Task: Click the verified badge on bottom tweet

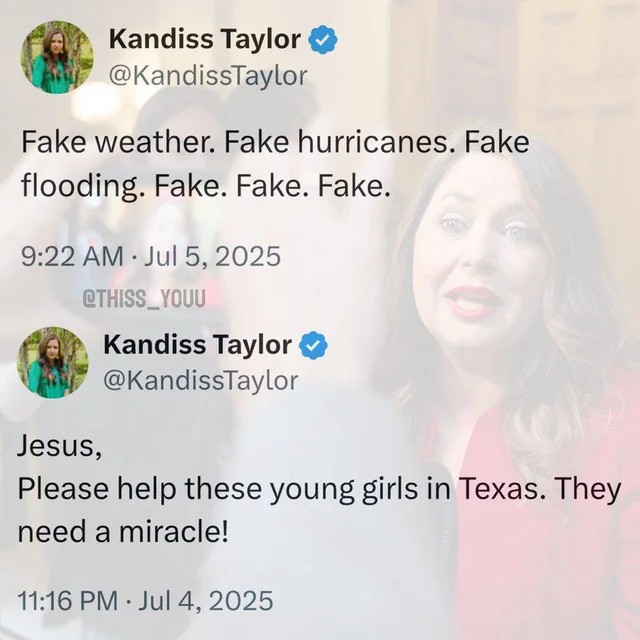Action: pyautogui.click(x=313, y=345)
